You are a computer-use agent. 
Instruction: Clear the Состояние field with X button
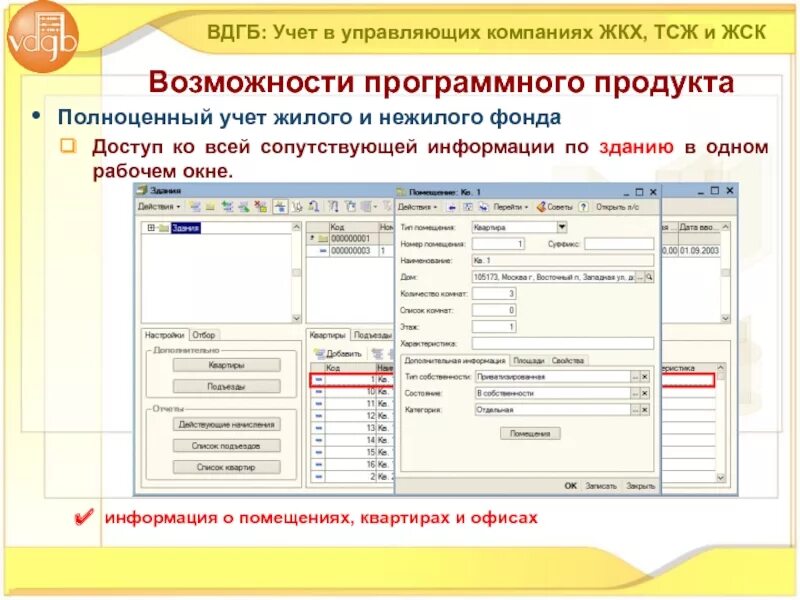click(x=645, y=393)
